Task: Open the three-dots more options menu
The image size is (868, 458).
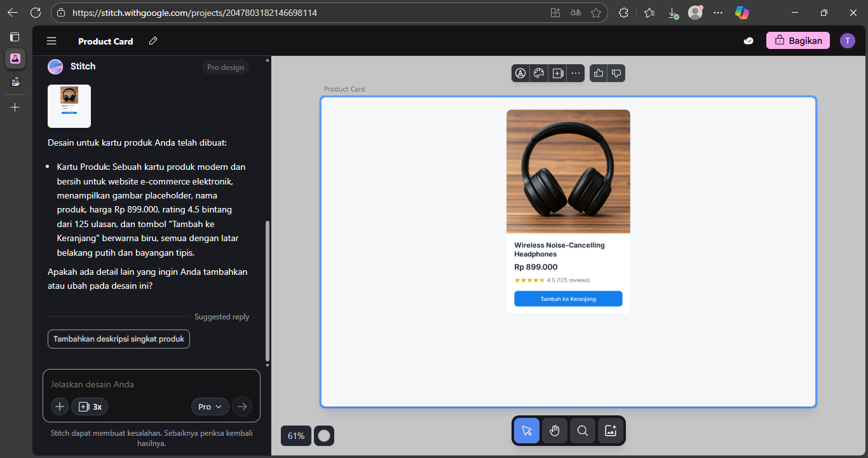Action: 576,73
